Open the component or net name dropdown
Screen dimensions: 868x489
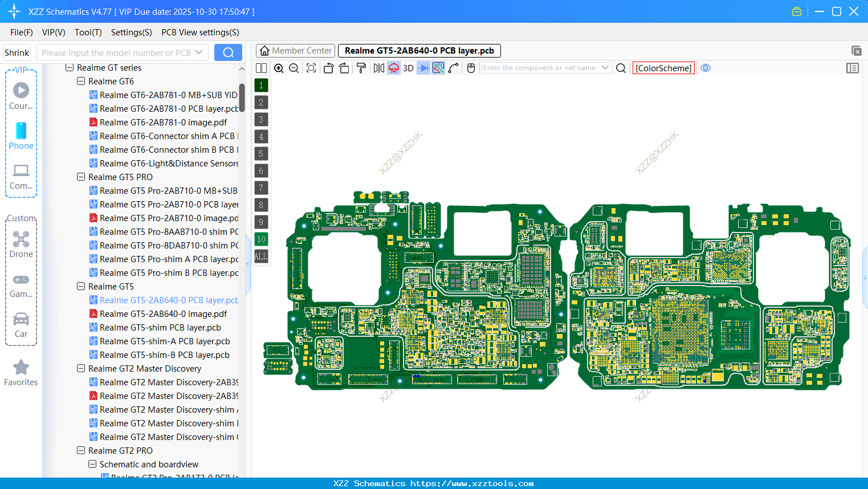click(605, 68)
